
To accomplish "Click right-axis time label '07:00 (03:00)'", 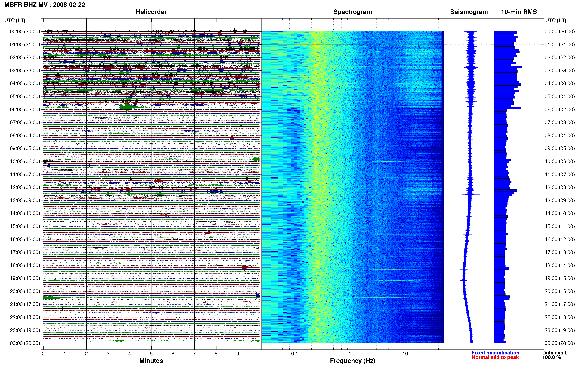I will [560, 122].
